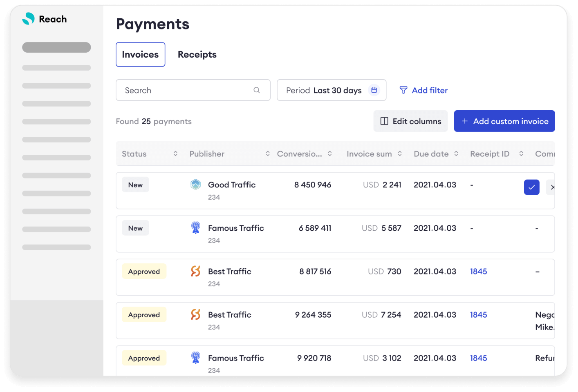Sort by Invoice sum column arrows
This screenshot has height=392, width=578.
click(x=400, y=154)
